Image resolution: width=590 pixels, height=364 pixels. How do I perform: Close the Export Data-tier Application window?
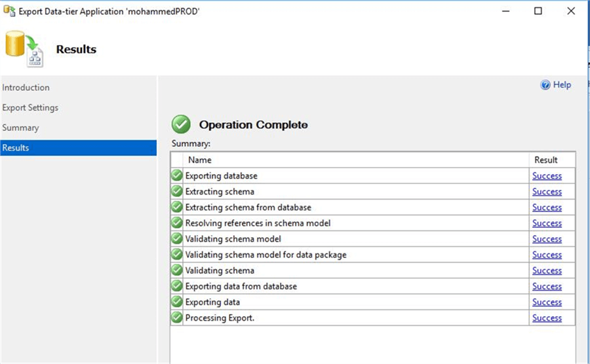pyautogui.click(x=571, y=11)
